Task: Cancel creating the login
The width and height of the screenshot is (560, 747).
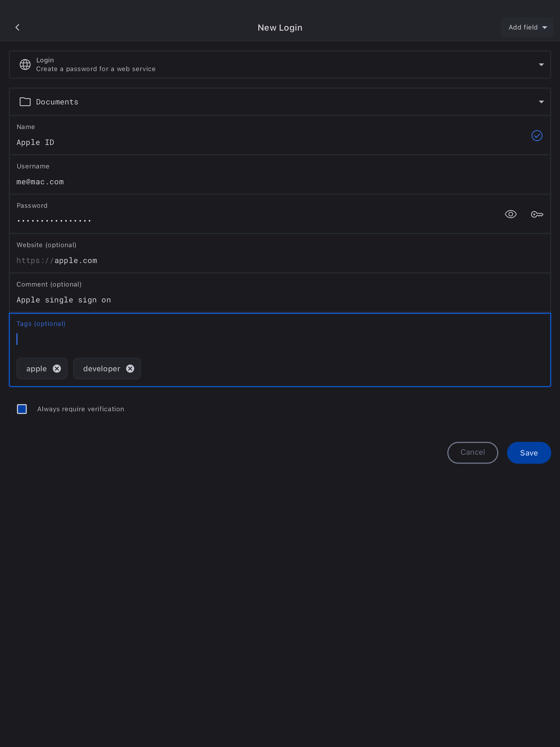Action: pyautogui.click(x=472, y=453)
